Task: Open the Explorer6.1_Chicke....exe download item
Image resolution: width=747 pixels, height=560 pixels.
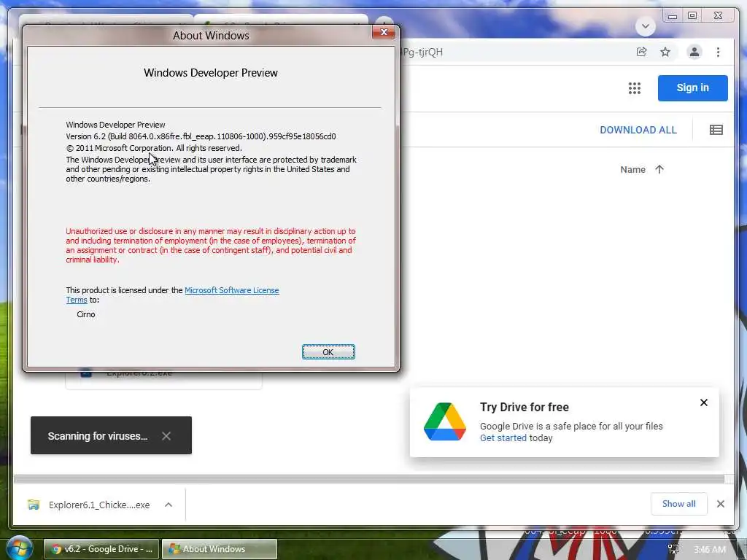Action: tap(89, 505)
